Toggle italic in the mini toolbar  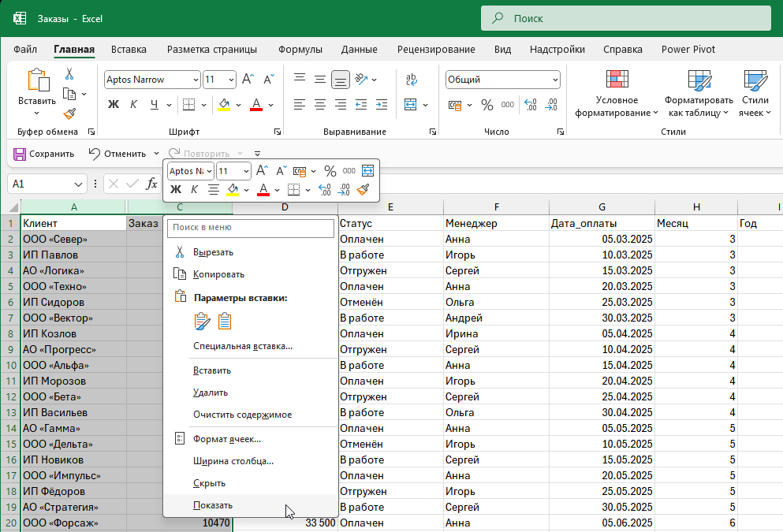[x=194, y=189]
